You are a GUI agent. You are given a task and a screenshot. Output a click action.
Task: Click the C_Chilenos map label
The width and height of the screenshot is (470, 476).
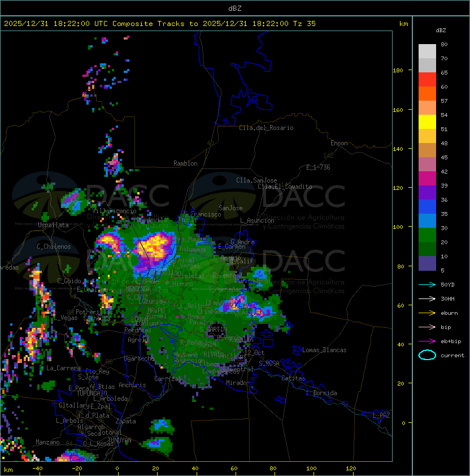coord(54,246)
